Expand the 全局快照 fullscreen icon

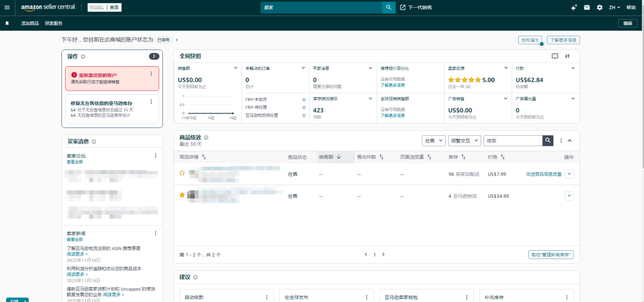(x=555, y=56)
